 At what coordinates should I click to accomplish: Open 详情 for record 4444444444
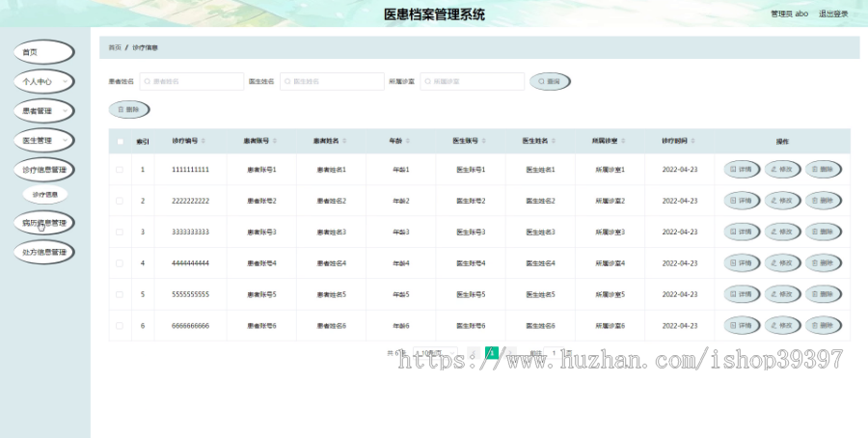click(x=742, y=263)
